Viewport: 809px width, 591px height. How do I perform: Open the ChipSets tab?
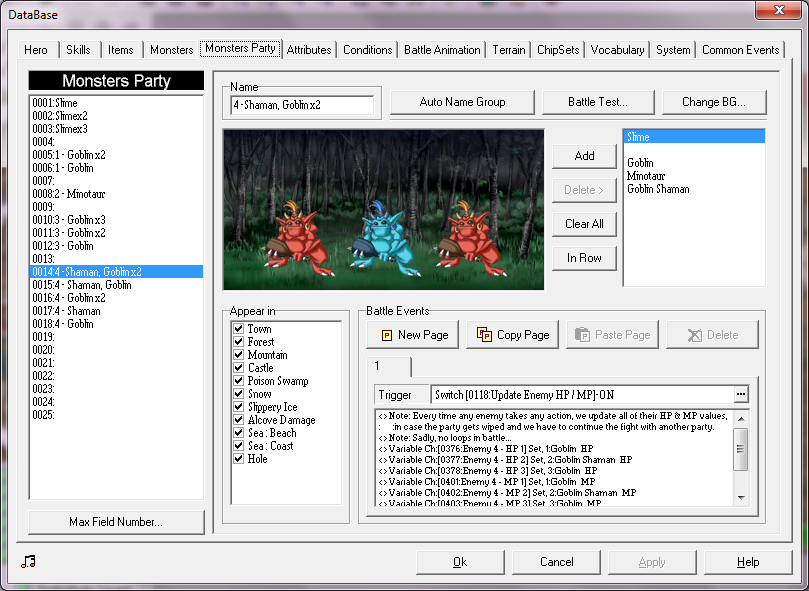click(558, 50)
